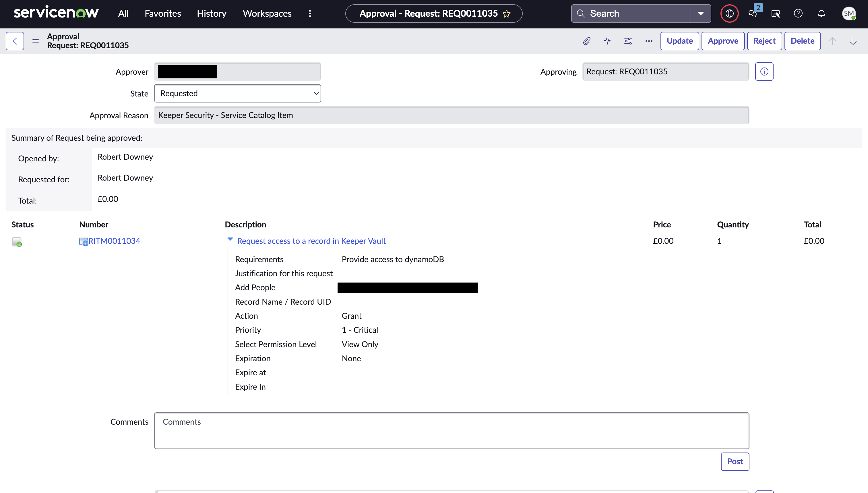Click the Approve button
This screenshot has height=493, width=868.
tap(723, 41)
